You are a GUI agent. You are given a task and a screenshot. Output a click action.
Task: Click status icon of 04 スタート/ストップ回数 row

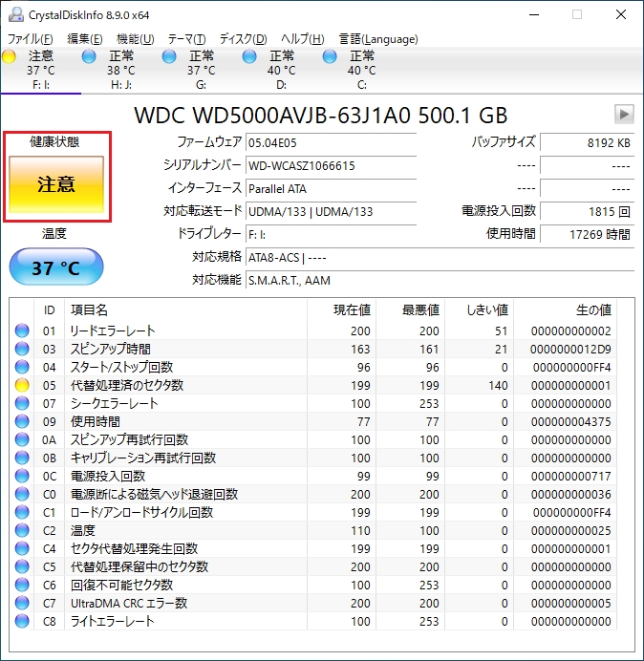pyautogui.click(x=22, y=367)
